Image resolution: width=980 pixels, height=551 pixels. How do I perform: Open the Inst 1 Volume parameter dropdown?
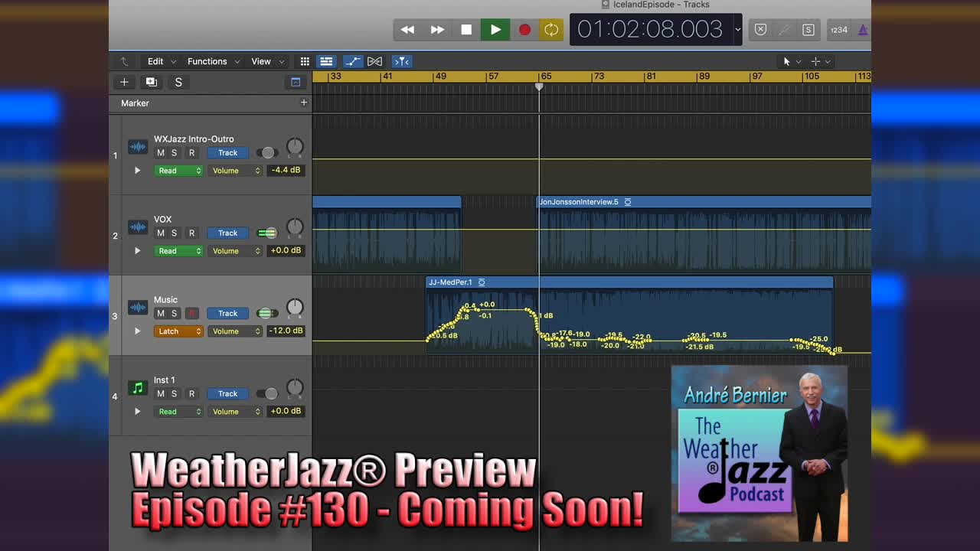235,412
